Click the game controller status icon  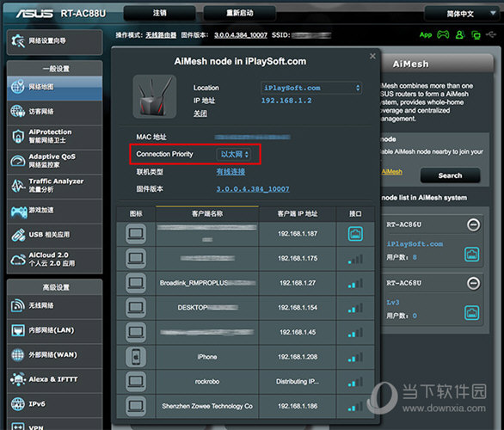coord(443,34)
